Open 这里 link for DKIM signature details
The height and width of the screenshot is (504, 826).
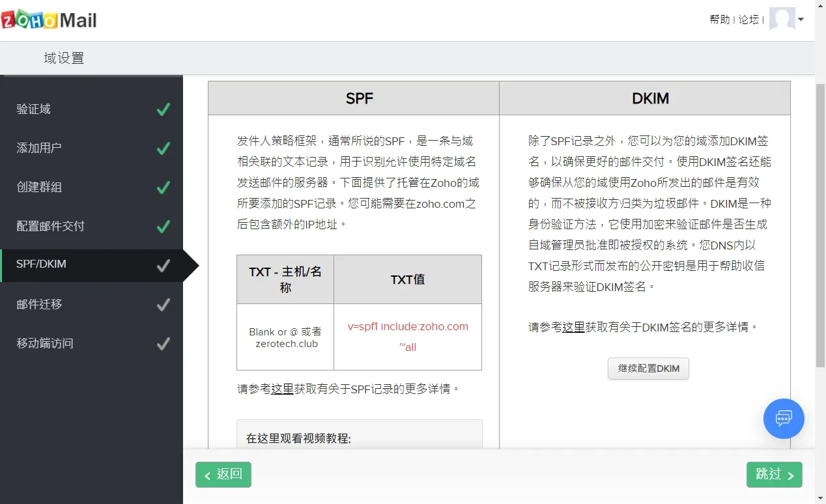(x=573, y=327)
